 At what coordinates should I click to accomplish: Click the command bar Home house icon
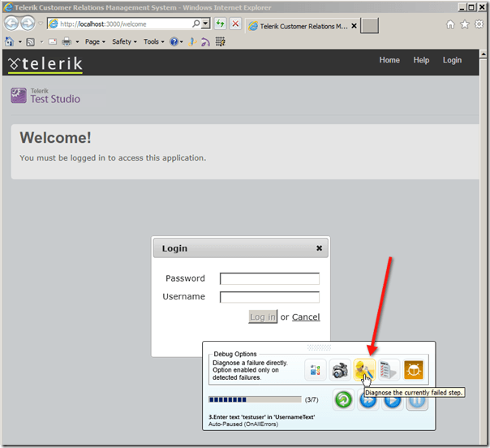click(10, 41)
